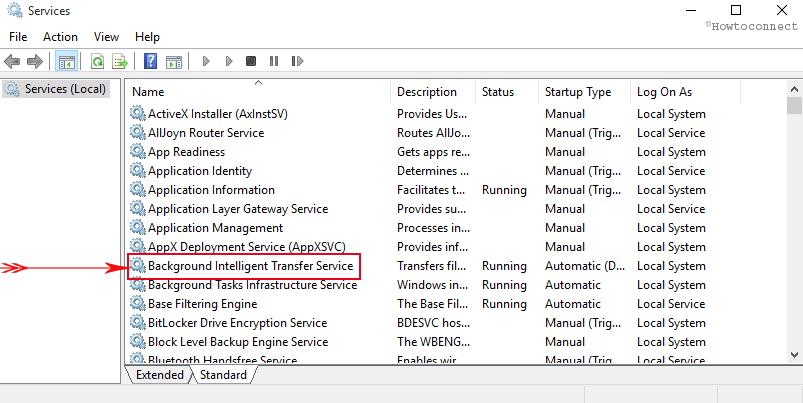The image size is (803, 403).
Task: Click gear icon beside BitLocker Drive Encryption Service
Action: 137,322
